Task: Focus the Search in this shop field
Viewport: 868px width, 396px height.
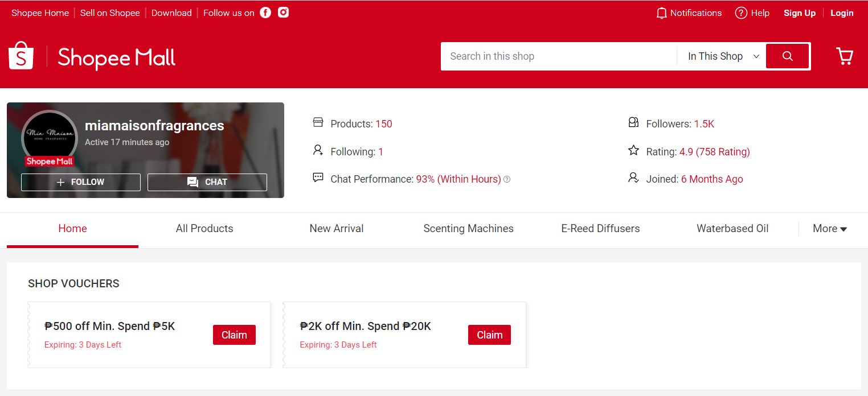Action: 559,56
